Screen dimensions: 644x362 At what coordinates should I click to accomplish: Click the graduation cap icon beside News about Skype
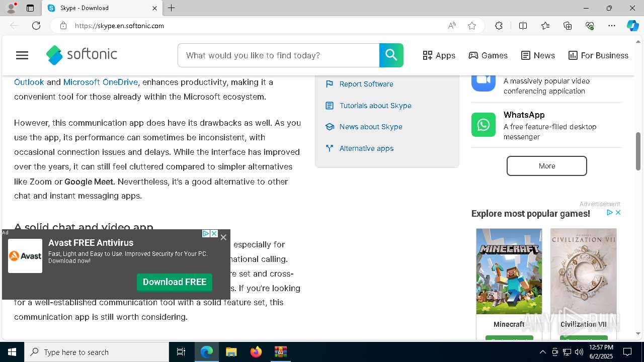(x=330, y=127)
